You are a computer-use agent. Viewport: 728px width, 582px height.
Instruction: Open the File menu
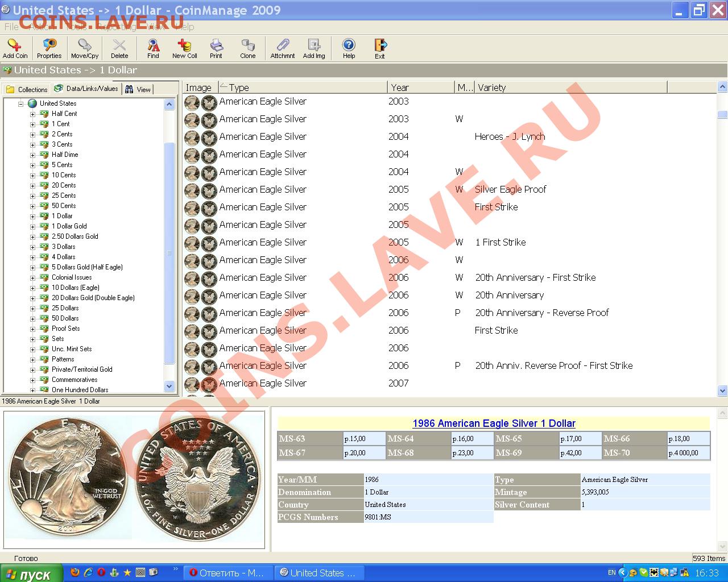click(11, 27)
